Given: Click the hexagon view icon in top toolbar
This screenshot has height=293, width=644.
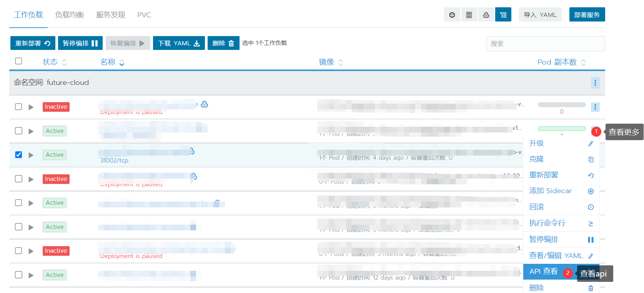Looking at the screenshot, I should (x=452, y=15).
